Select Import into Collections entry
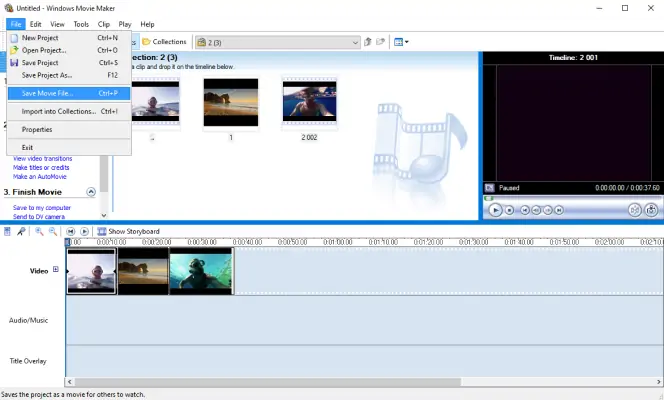This screenshot has height=400, width=664. click(69, 111)
